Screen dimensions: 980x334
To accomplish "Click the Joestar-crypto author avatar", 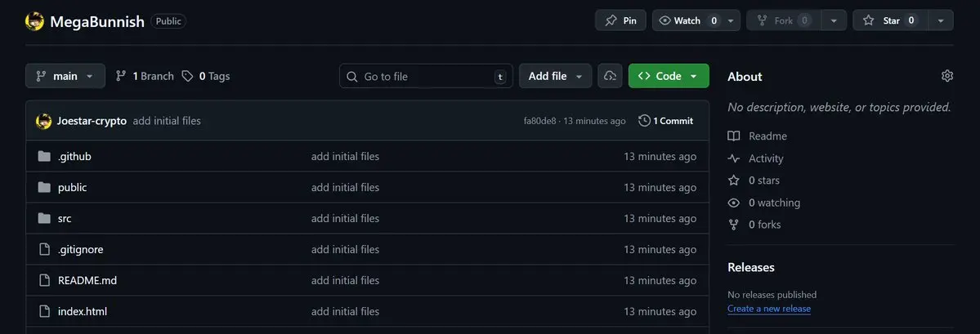I will (x=44, y=121).
